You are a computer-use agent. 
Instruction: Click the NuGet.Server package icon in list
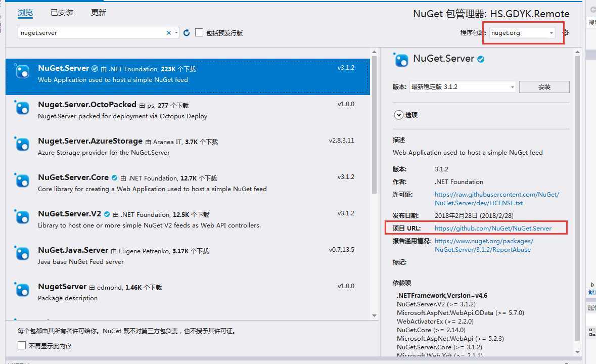coord(22,71)
